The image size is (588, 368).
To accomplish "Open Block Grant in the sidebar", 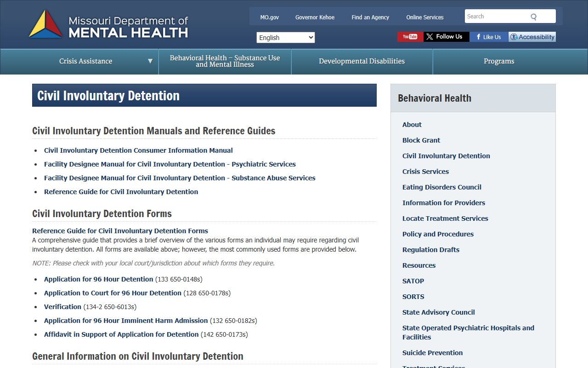I will (x=421, y=140).
